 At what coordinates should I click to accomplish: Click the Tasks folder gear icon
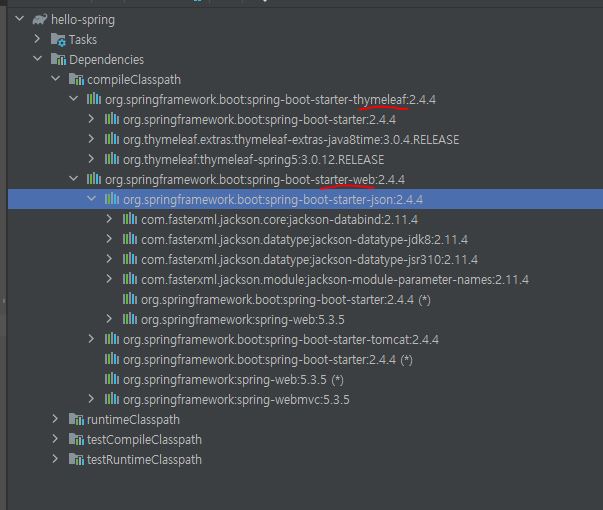click(58, 40)
